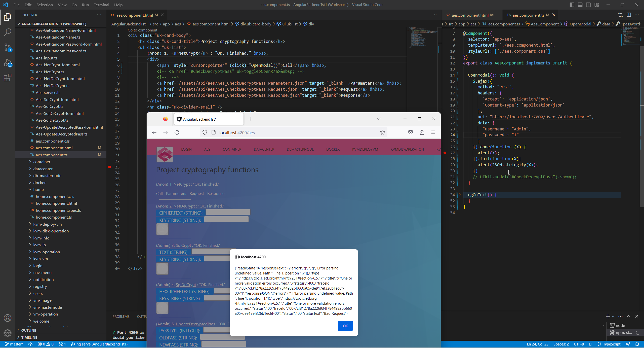This screenshot has height=348, width=644.
Task: Open the Search view in activity bar
Action: coord(8,32)
